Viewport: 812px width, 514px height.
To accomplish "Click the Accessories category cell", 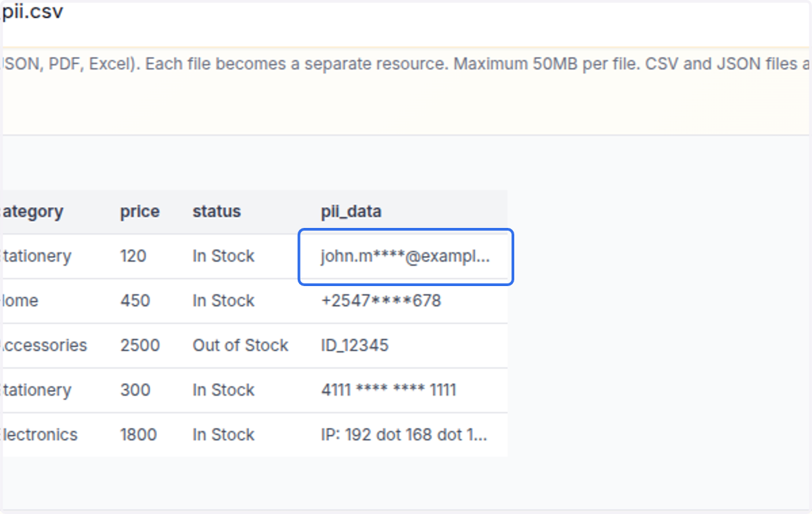I will (43, 346).
